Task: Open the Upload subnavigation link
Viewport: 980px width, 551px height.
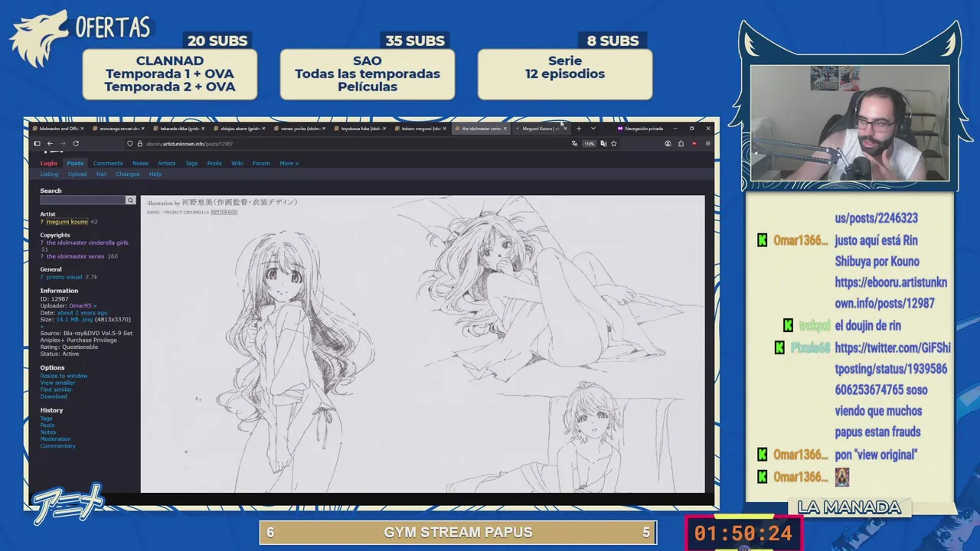Action: 77,174
